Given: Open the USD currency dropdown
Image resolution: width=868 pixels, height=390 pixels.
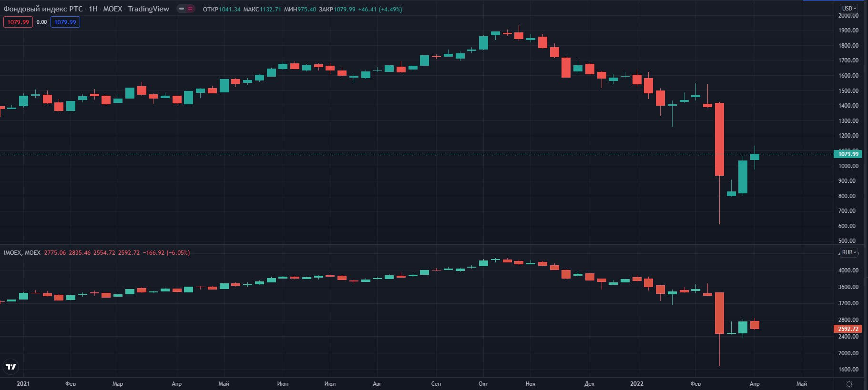Looking at the screenshot, I should [x=848, y=8].
